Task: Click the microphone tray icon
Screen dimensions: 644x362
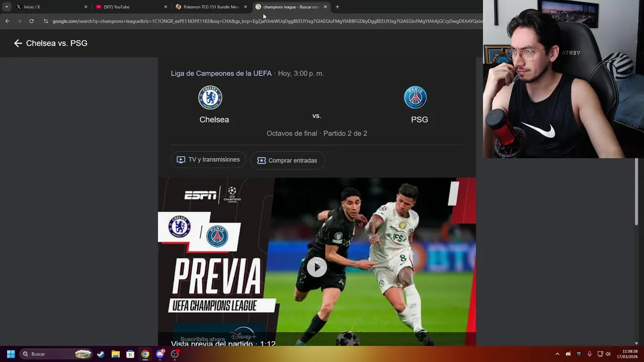Action: tap(589, 354)
